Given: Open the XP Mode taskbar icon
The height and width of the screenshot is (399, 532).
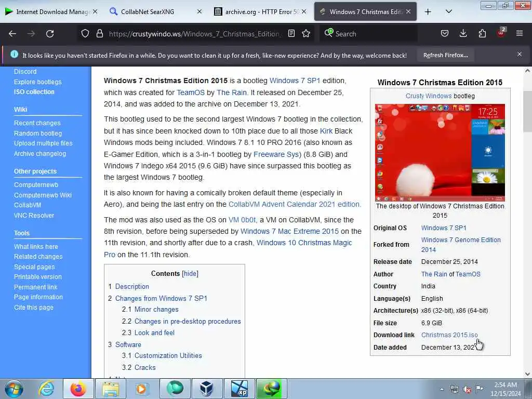Looking at the screenshot, I should click(x=239, y=389).
